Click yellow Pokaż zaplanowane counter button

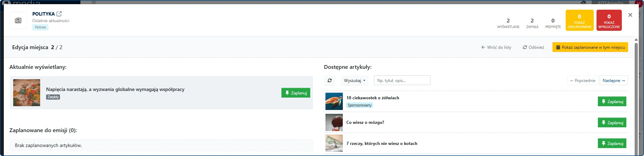580,20
